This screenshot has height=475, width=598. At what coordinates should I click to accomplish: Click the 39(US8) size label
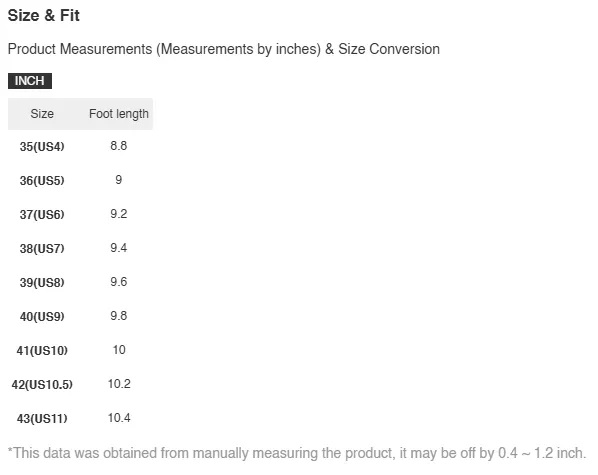42,282
